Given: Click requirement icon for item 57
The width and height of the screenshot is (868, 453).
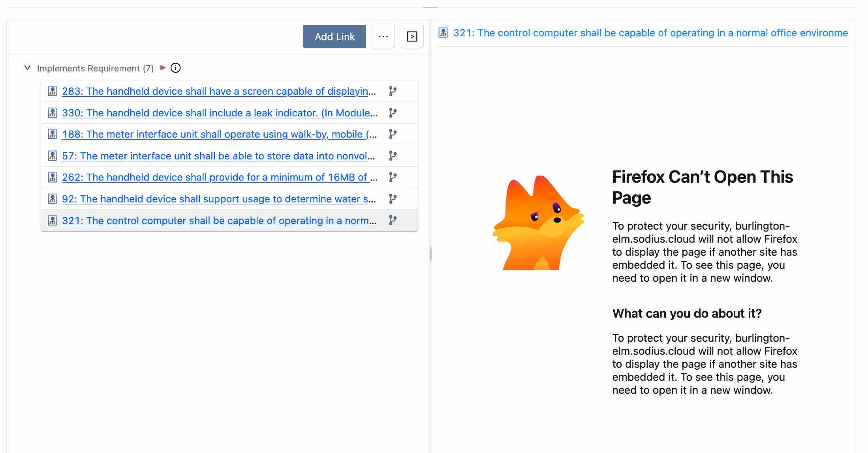Looking at the screenshot, I should [52, 156].
